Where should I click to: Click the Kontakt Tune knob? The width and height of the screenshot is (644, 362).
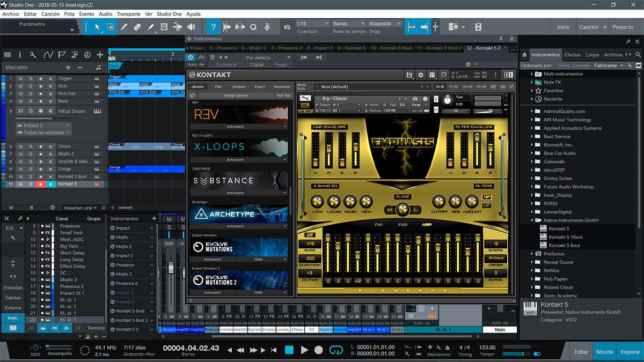click(x=447, y=100)
